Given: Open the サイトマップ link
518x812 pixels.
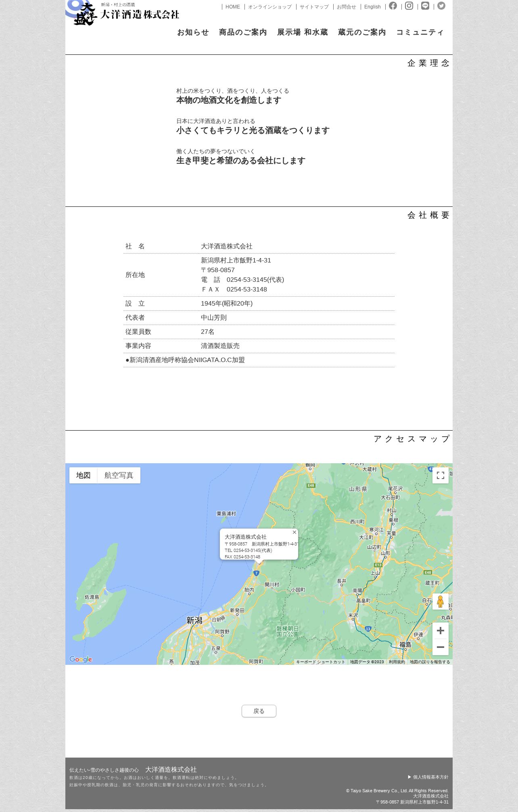Looking at the screenshot, I should click(314, 7).
